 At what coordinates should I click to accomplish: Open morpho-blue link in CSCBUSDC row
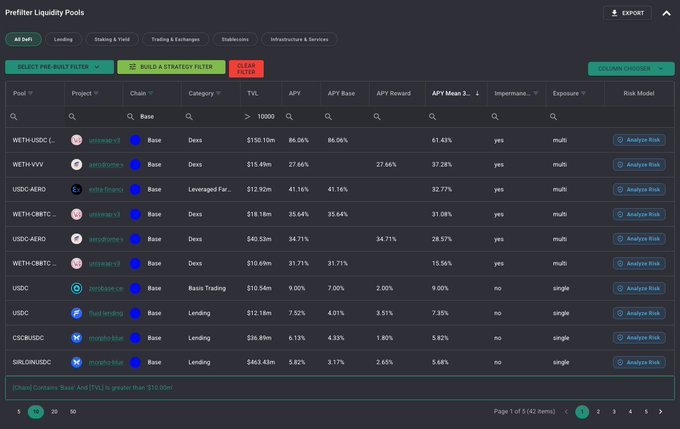click(106, 337)
